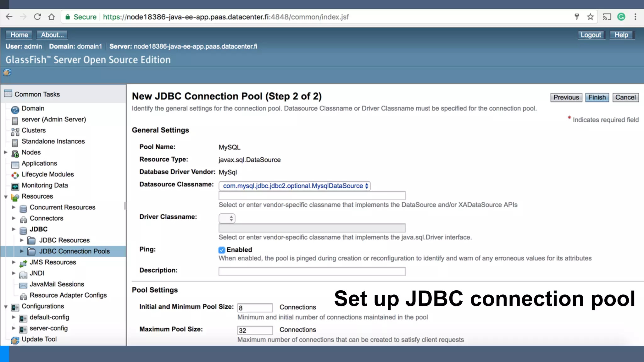This screenshot has width=644, height=362.
Task: Click the Datasource Classname text field
Action: pyautogui.click(x=312, y=196)
